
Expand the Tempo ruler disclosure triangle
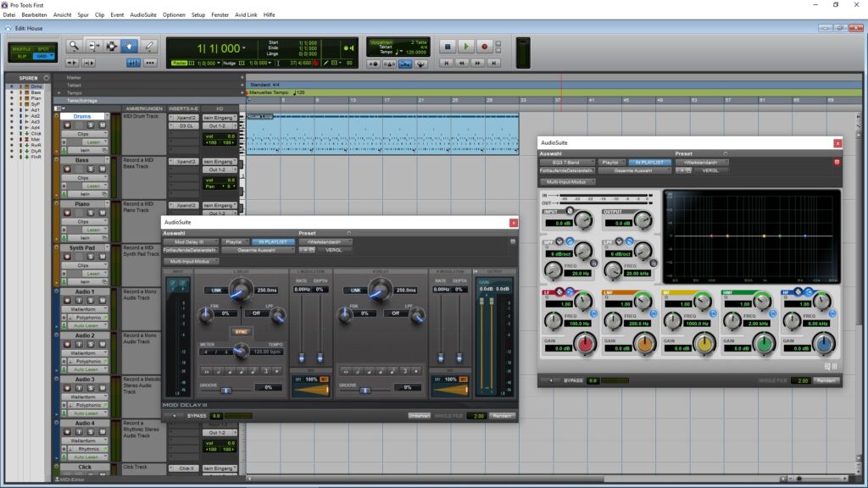pyautogui.click(x=58, y=93)
